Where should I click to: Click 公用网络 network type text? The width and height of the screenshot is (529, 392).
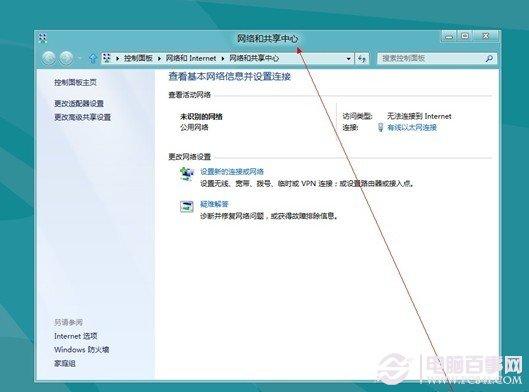(194, 127)
